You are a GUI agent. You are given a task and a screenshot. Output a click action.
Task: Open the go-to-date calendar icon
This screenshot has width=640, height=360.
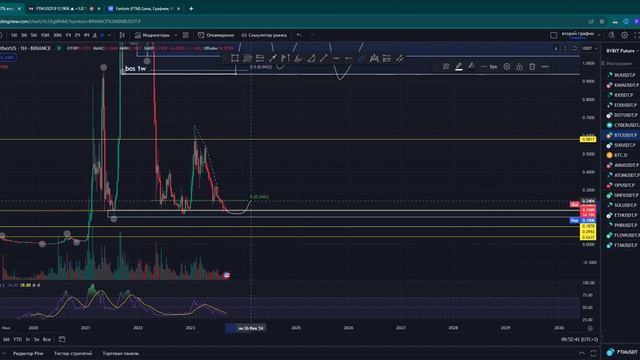coord(62,339)
